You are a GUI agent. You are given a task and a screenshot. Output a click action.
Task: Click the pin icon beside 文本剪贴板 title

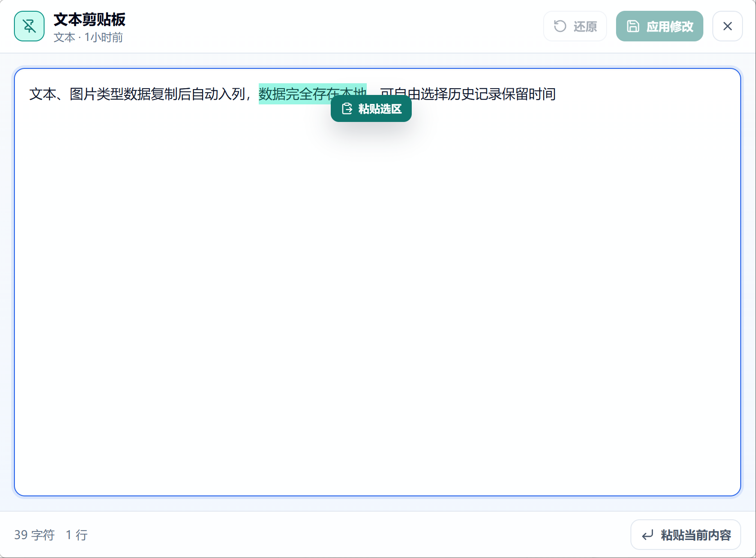coord(29,26)
